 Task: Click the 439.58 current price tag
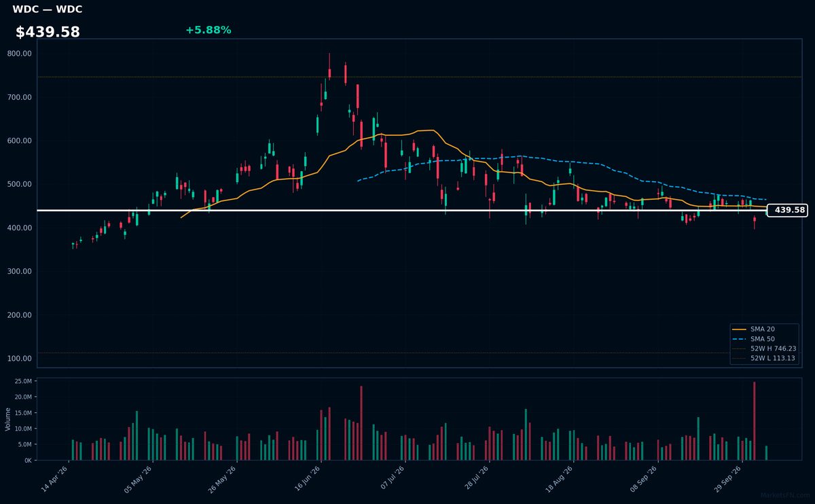787,211
